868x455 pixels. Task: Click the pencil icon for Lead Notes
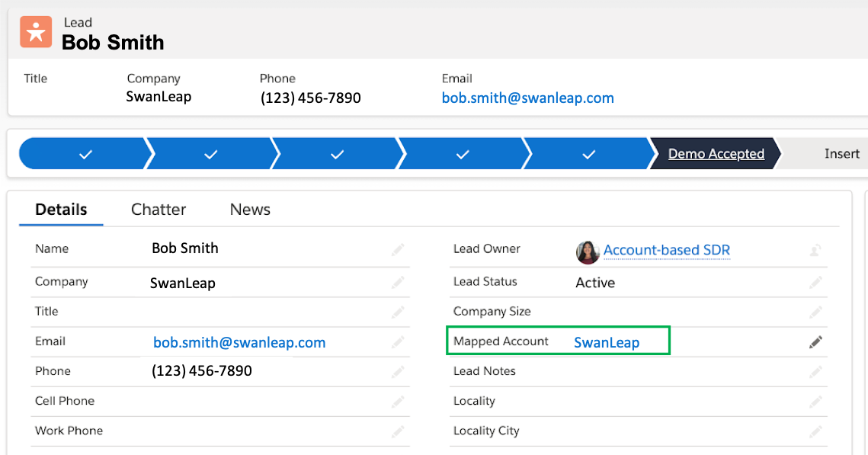(815, 372)
